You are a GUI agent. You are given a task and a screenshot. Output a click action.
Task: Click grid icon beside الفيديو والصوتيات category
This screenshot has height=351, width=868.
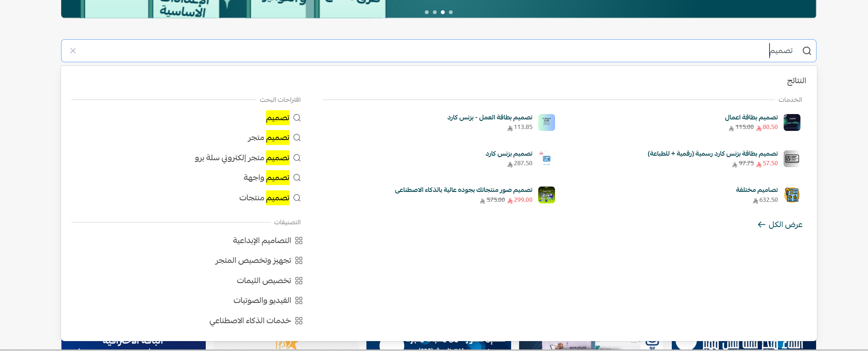(x=299, y=300)
